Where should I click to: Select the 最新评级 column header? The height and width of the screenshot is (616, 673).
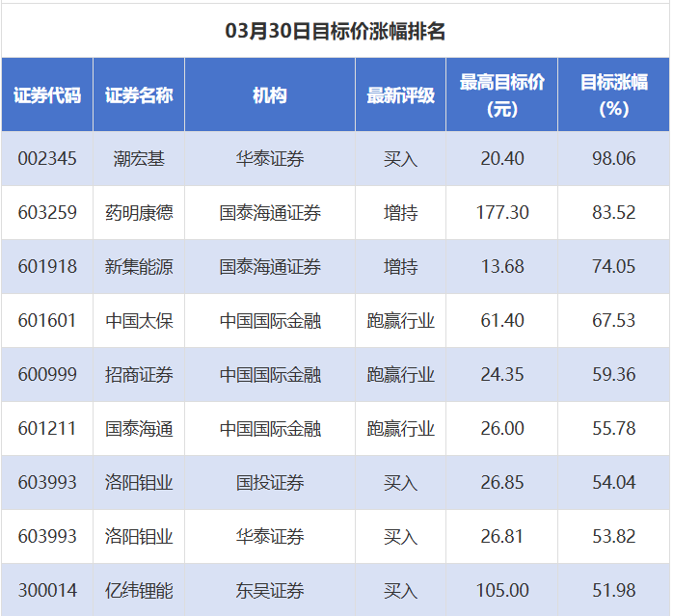click(400, 95)
